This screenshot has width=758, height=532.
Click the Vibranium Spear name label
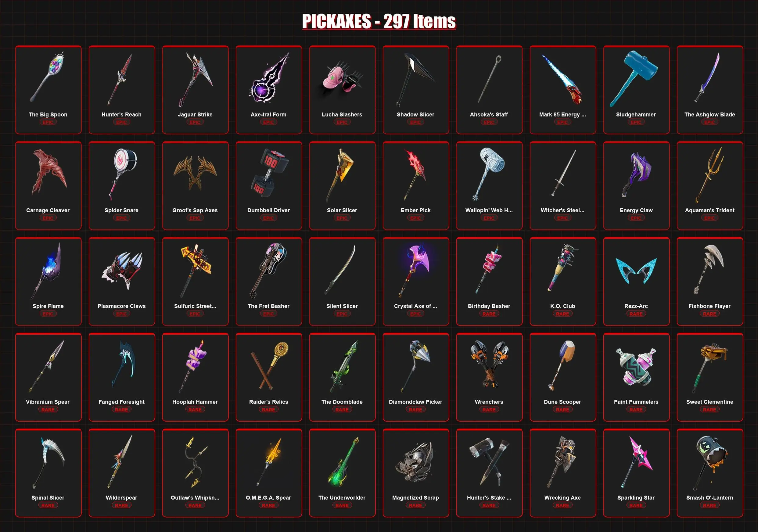48,402
